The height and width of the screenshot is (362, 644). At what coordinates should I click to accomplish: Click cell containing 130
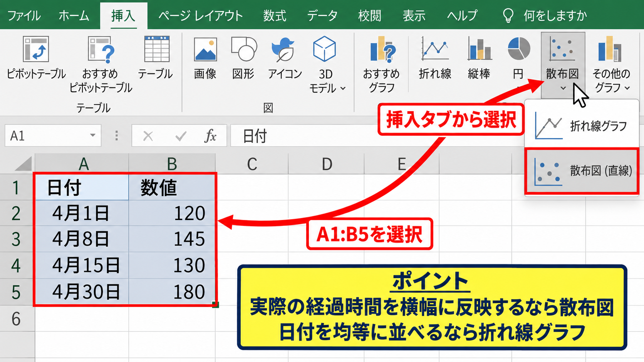[x=172, y=265]
